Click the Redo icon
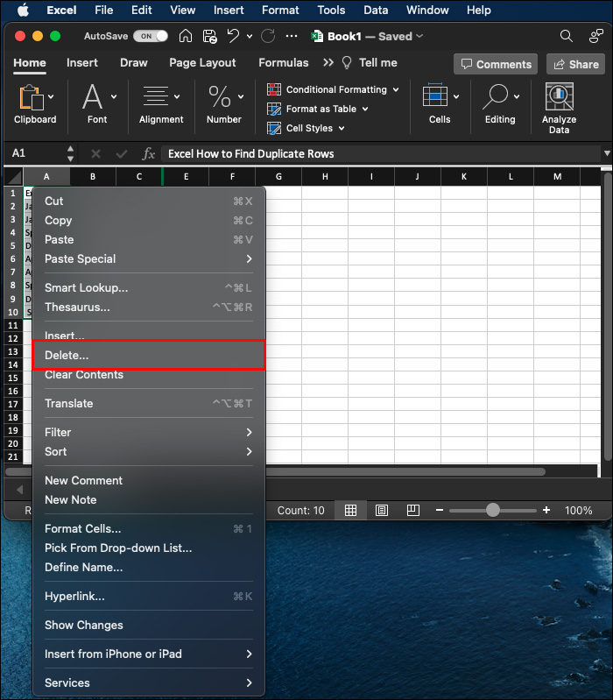This screenshot has width=613, height=700. (x=268, y=36)
